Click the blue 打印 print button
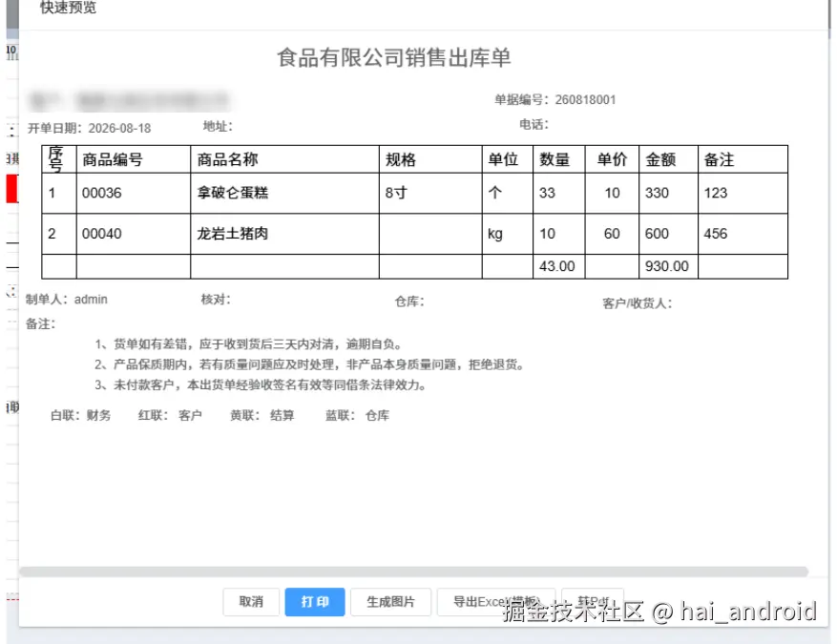 coord(314,602)
